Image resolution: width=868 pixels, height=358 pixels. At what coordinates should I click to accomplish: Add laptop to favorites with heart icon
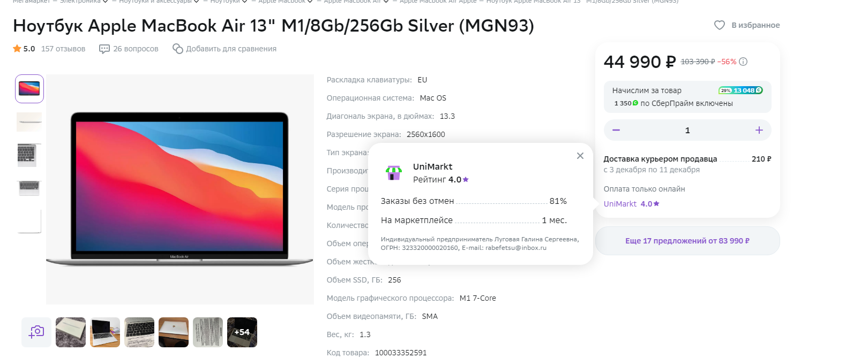(x=720, y=25)
